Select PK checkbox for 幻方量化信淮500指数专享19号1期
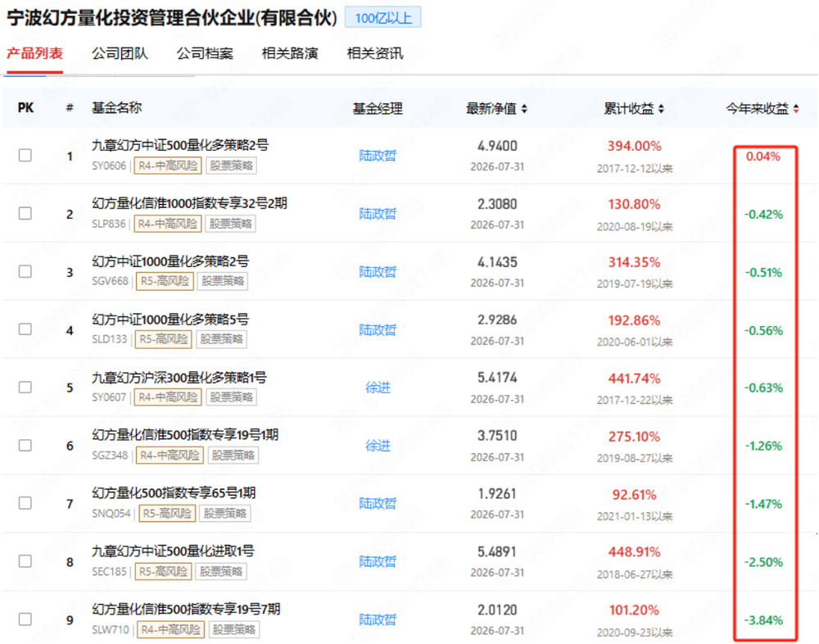 coord(25,445)
